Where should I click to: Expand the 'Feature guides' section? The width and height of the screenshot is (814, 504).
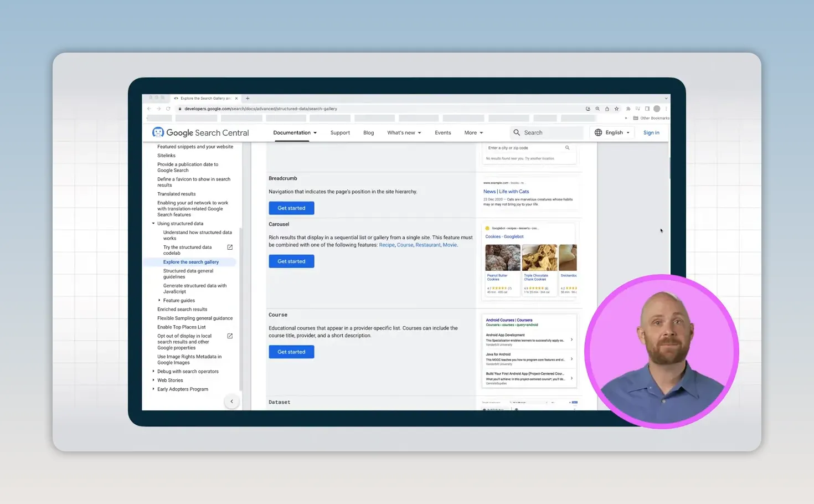tap(159, 300)
